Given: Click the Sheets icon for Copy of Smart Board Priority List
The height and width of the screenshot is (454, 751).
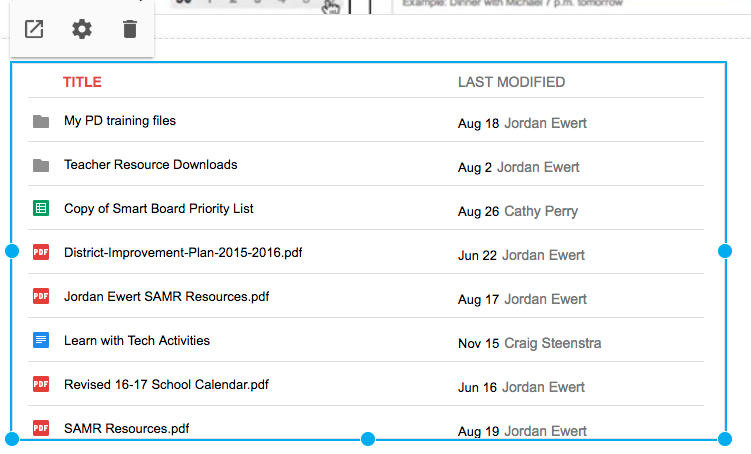Looking at the screenshot, I should [41, 208].
